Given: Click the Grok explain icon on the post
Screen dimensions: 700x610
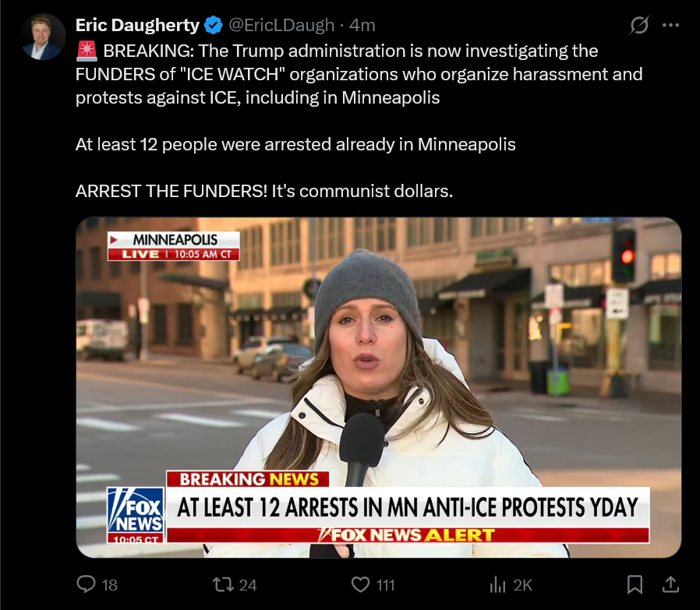Looking at the screenshot, I should 639,25.
